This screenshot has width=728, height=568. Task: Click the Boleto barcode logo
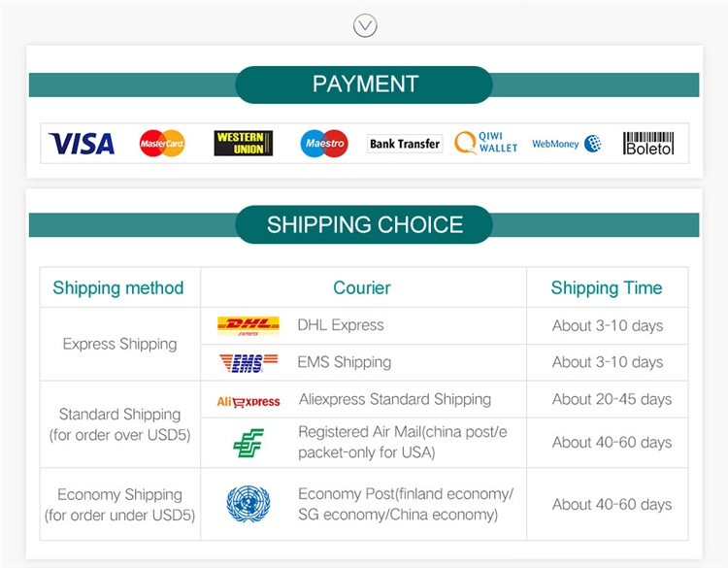point(648,144)
